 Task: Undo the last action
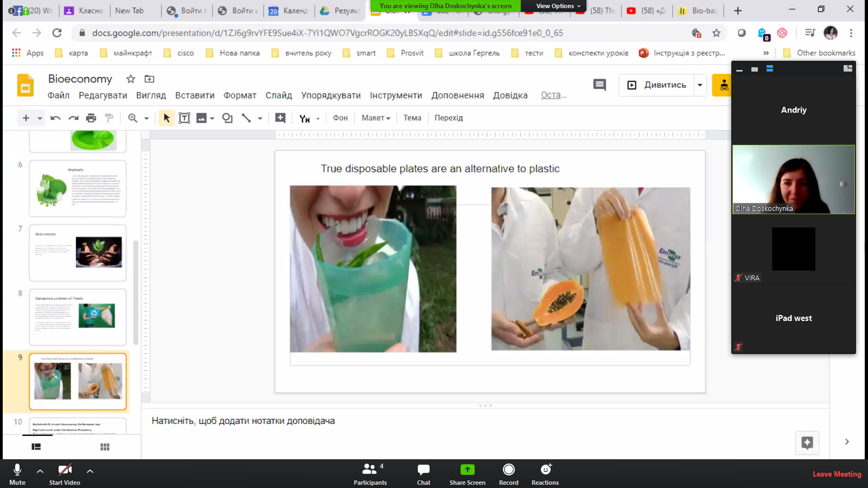[55, 118]
